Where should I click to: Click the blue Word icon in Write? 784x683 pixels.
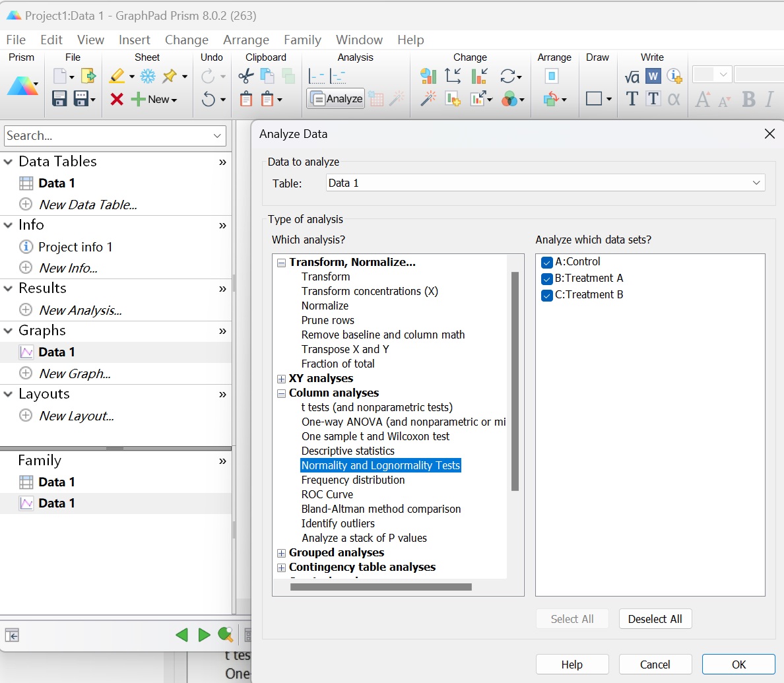click(653, 77)
